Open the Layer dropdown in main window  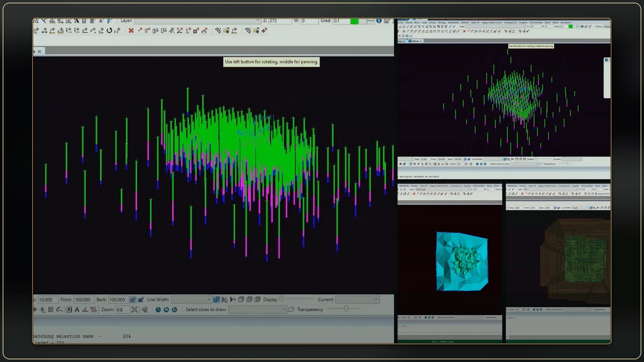[x=197, y=21]
